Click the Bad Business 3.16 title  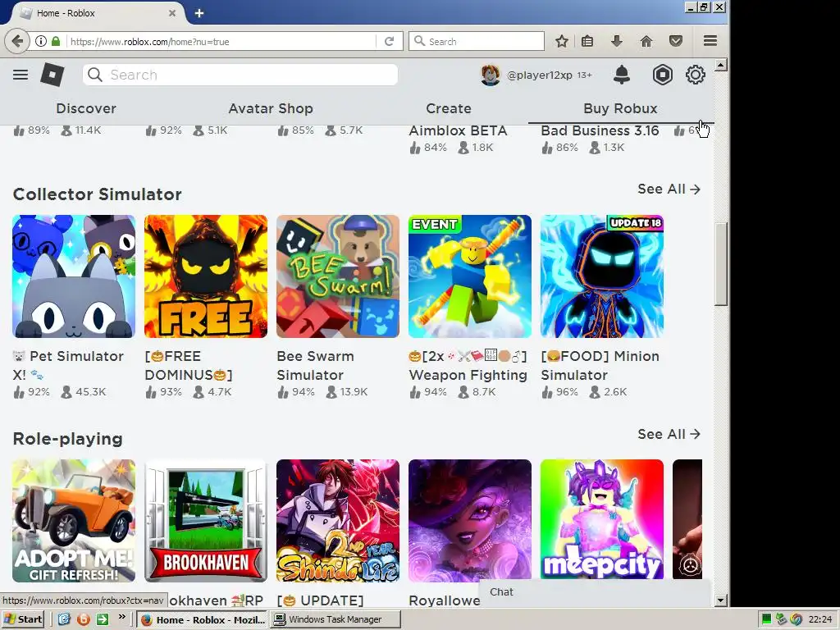(x=600, y=130)
